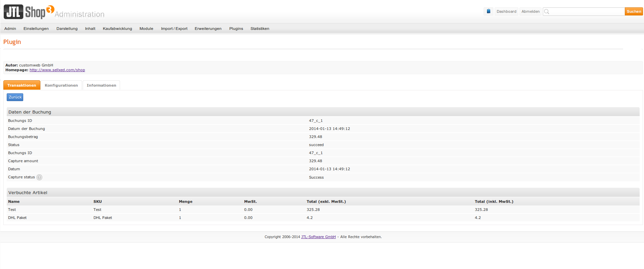This screenshot has width=644, height=269.
Task: Click the blue shop icon beside Dashboard
Action: pos(488,11)
